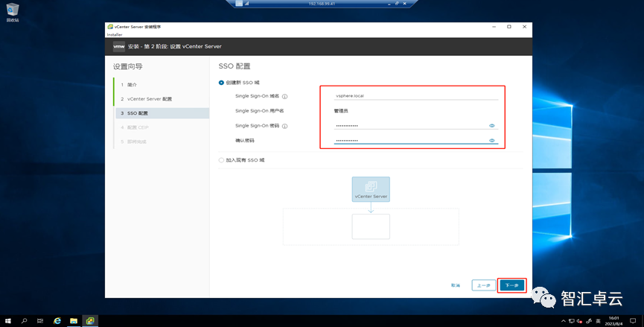Maximize the vCenter Server installer window
Viewport: 644px width, 327px height.
[509, 27]
